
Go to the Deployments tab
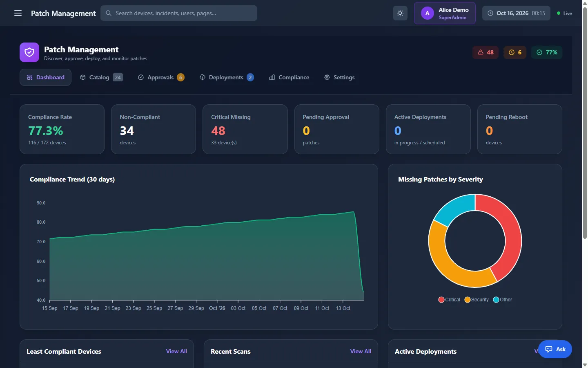[227, 77]
